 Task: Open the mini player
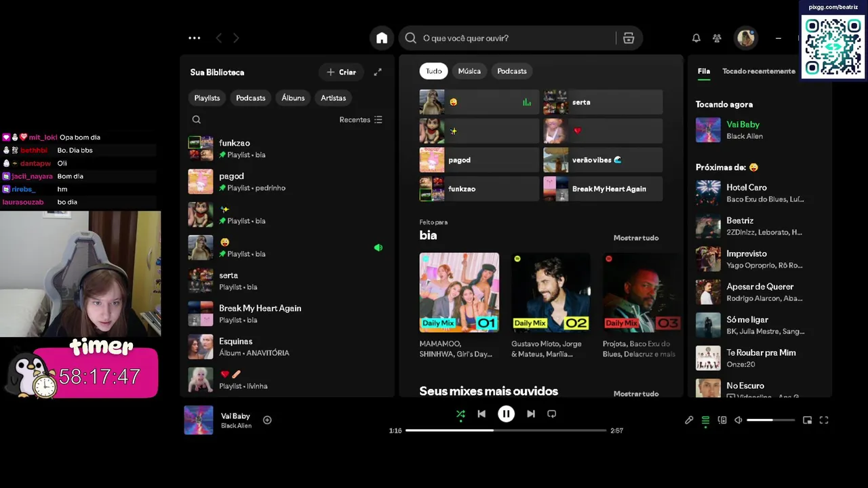point(807,420)
